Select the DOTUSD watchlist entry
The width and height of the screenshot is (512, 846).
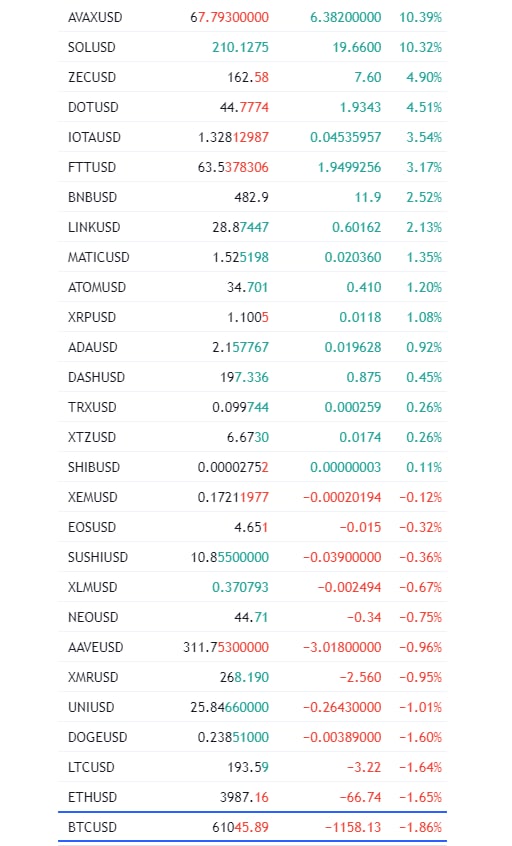[x=252, y=107]
